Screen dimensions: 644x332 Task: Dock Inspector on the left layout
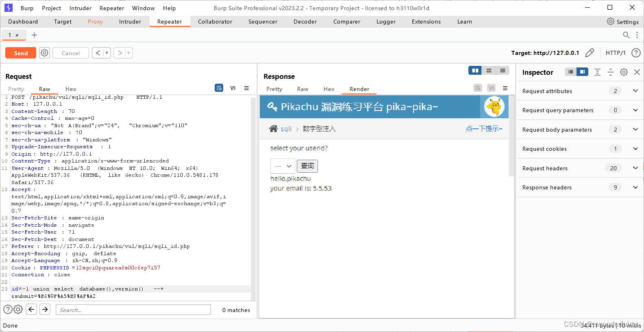[571, 72]
